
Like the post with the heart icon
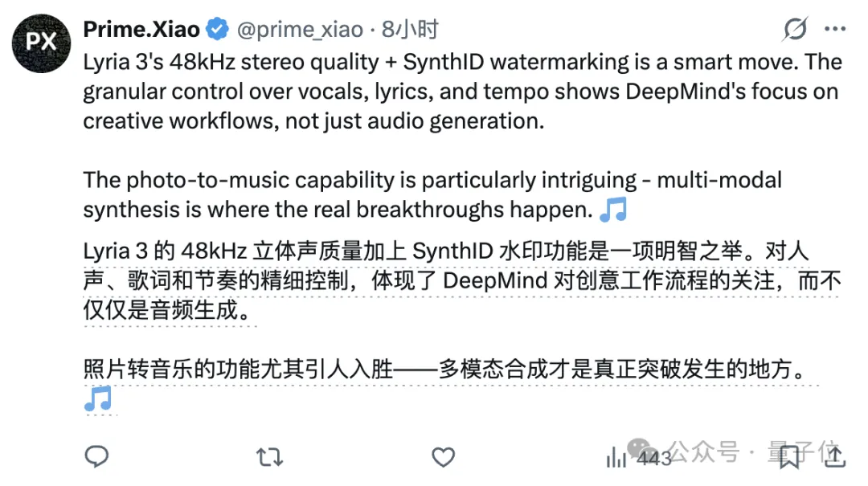(443, 457)
